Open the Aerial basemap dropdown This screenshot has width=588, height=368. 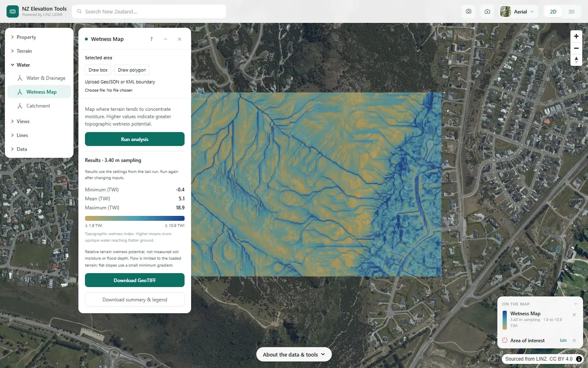[x=519, y=11]
